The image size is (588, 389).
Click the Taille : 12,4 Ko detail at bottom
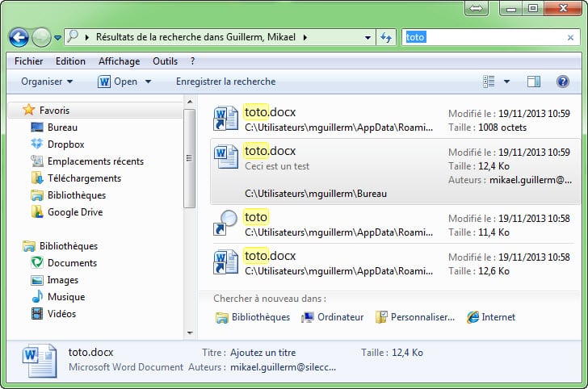[392, 353]
